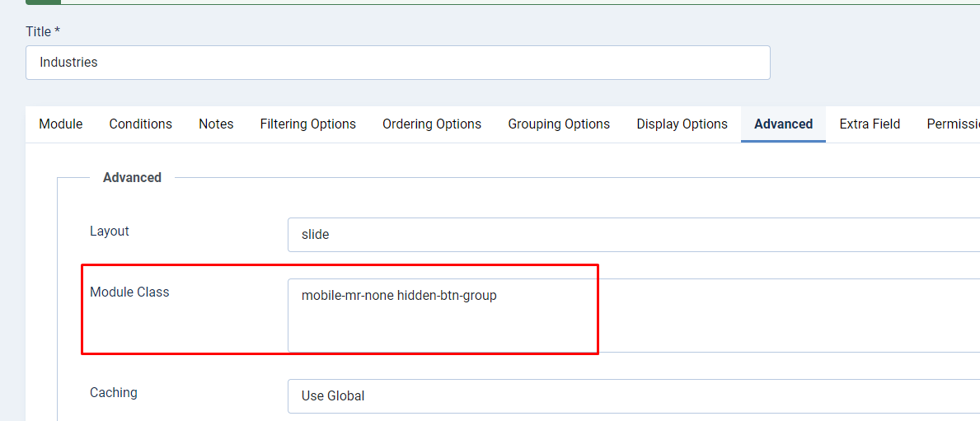980x421 pixels.
Task: Click the Advanced fieldset legend heading
Action: click(132, 178)
